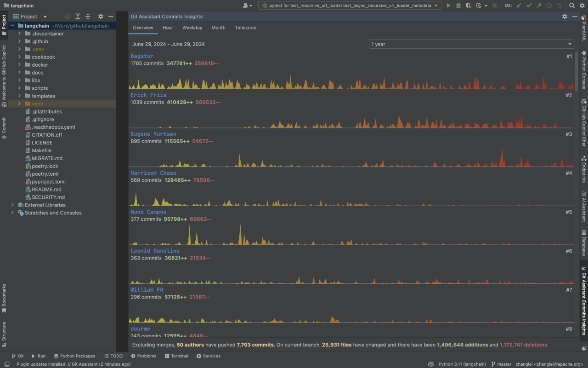Open the time range '1 year' dropdown
Viewport: 588px width, 368px height.
(472, 44)
